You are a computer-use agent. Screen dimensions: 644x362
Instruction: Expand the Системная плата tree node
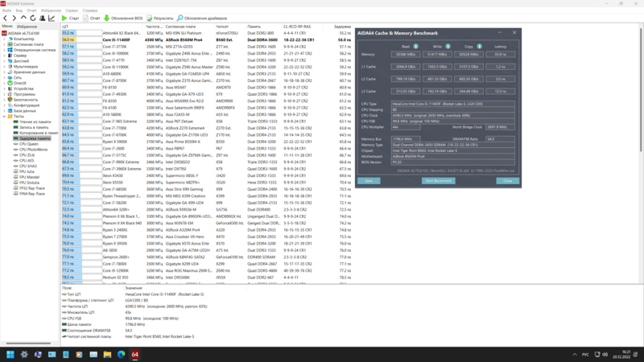[x=5, y=43]
